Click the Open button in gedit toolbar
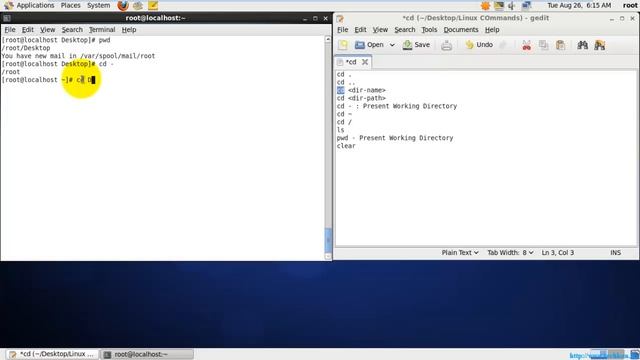The height and width of the screenshot is (360, 640). [x=369, y=45]
